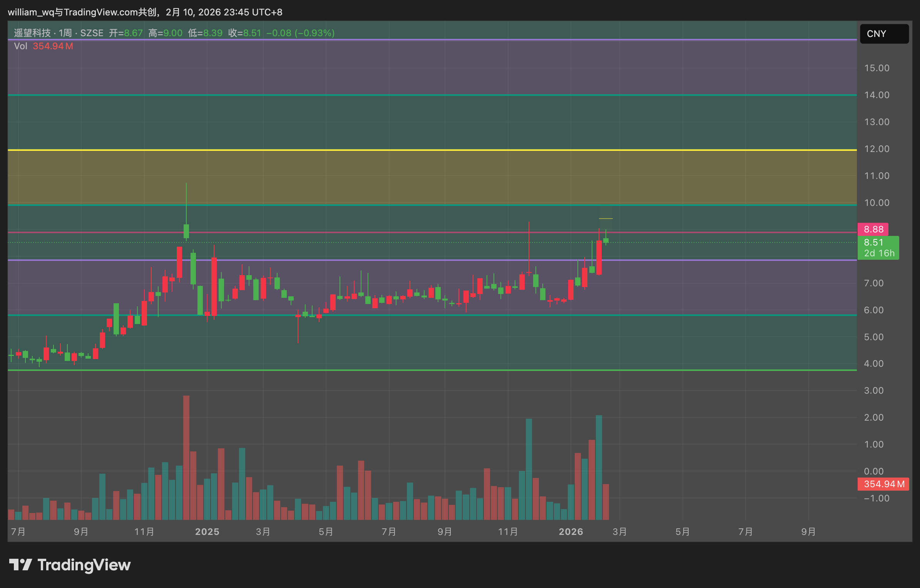Click the latest red volume bar
Image resolution: width=920 pixels, height=588 pixels.
[x=606, y=502]
